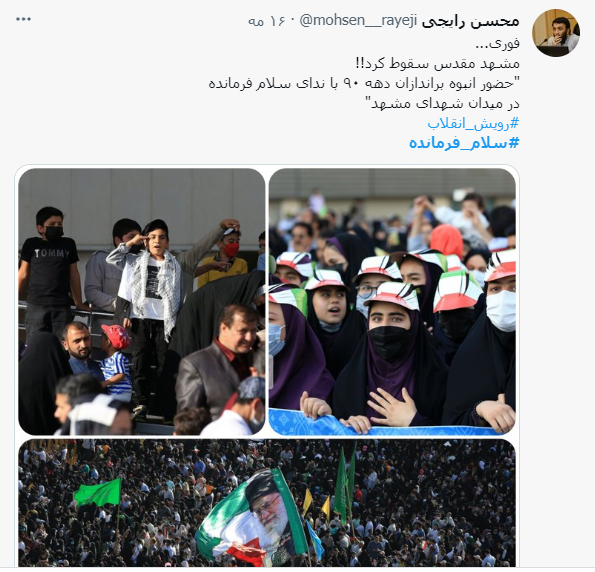Open the three-dot more options menu
The image size is (595, 572).
24,19
